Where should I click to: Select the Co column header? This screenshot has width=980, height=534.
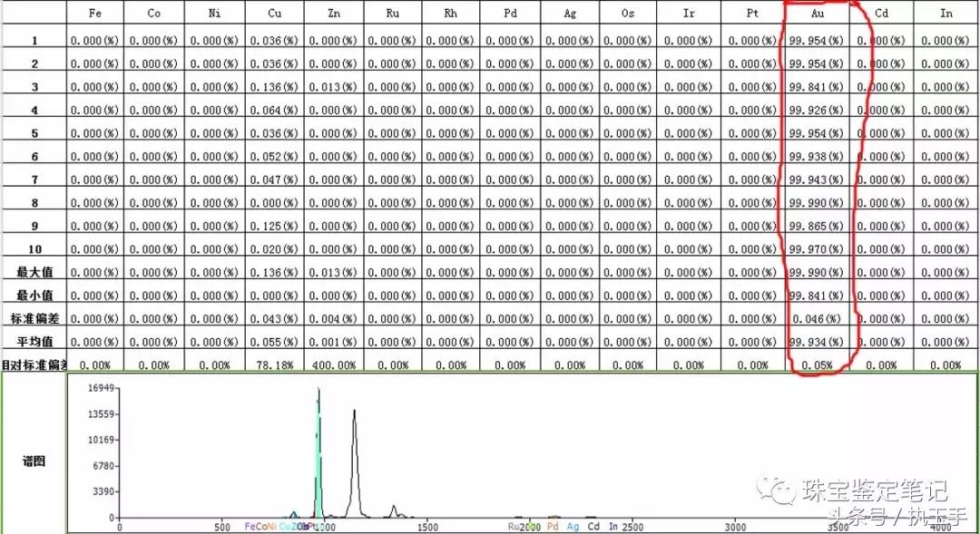[x=153, y=13]
